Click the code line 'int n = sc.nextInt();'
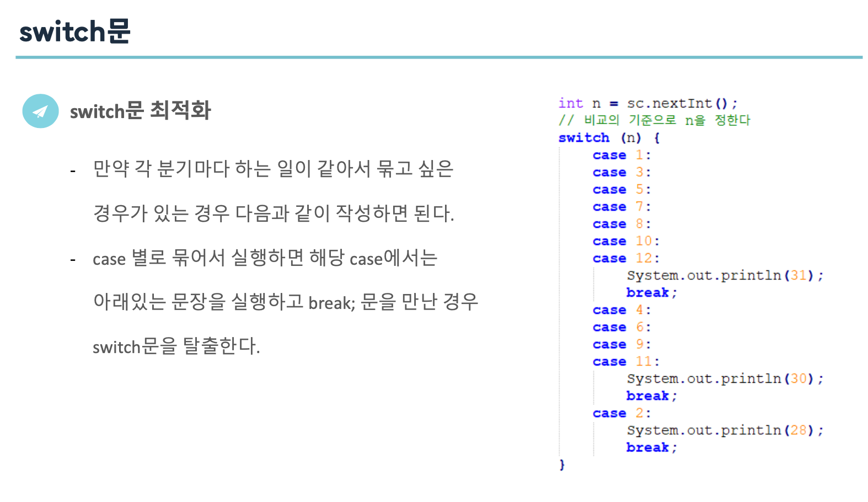The image size is (868, 502). click(x=648, y=103)
